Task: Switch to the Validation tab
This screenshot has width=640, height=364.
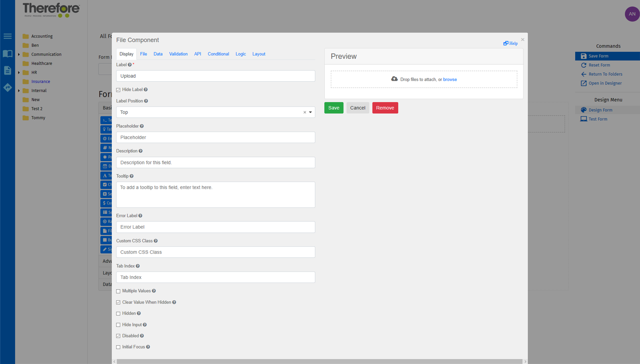Action: (x=178, y=54)
